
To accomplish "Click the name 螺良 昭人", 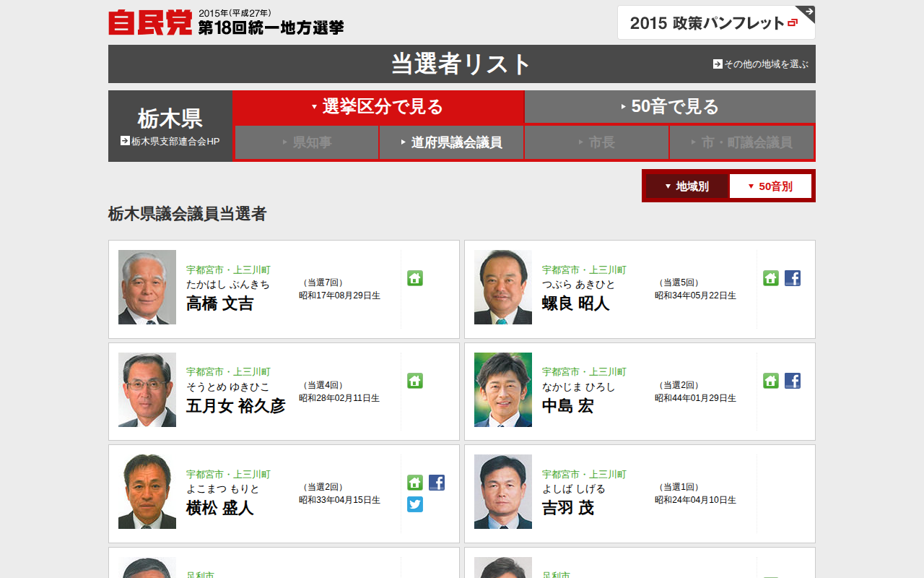I will pyautogui.click(x=576, y=303).
